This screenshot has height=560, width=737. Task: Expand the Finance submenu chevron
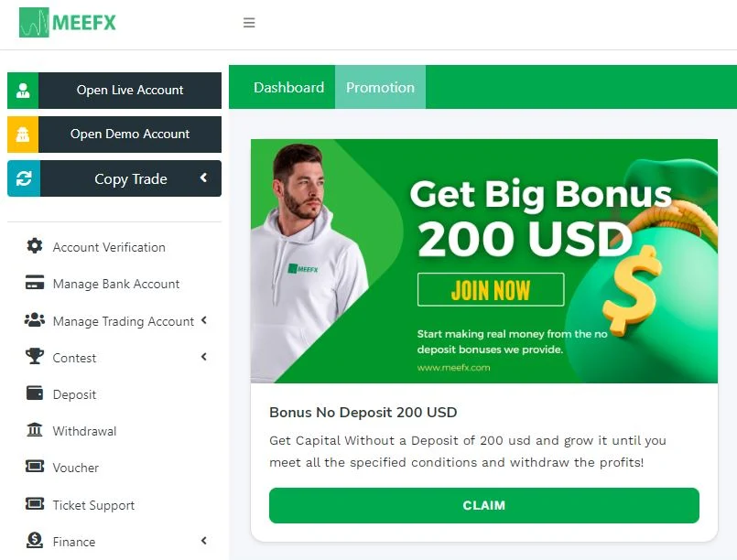[204, 541]
